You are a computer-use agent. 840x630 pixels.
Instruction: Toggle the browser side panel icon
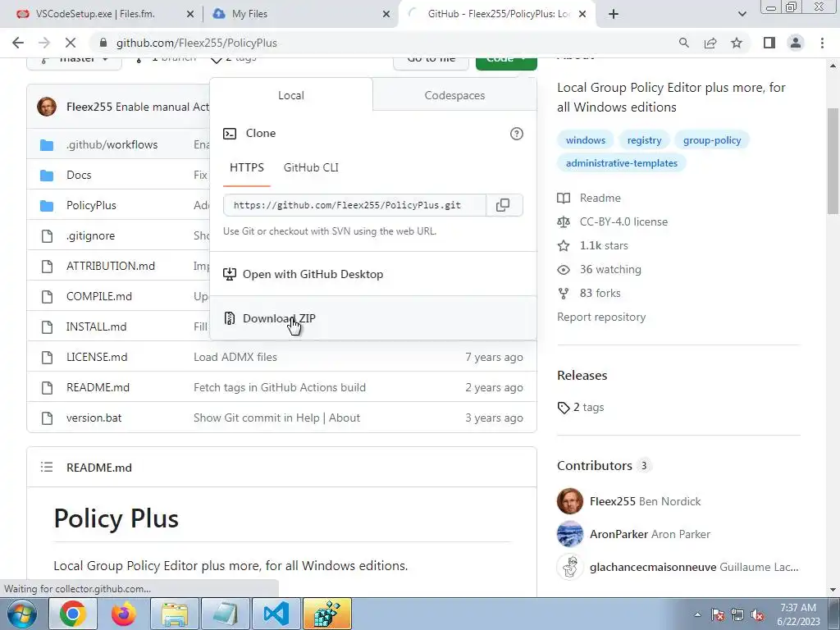pos(769,43)
